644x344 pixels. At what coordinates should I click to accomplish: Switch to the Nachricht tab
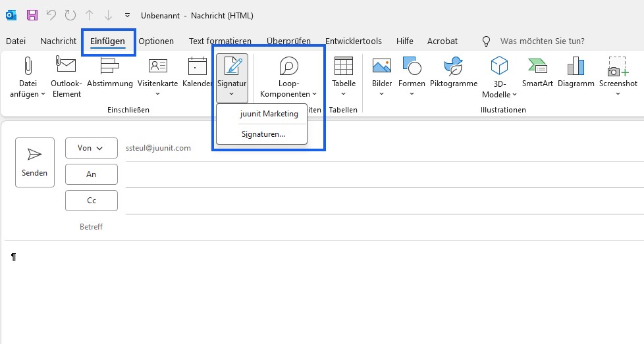59,41
